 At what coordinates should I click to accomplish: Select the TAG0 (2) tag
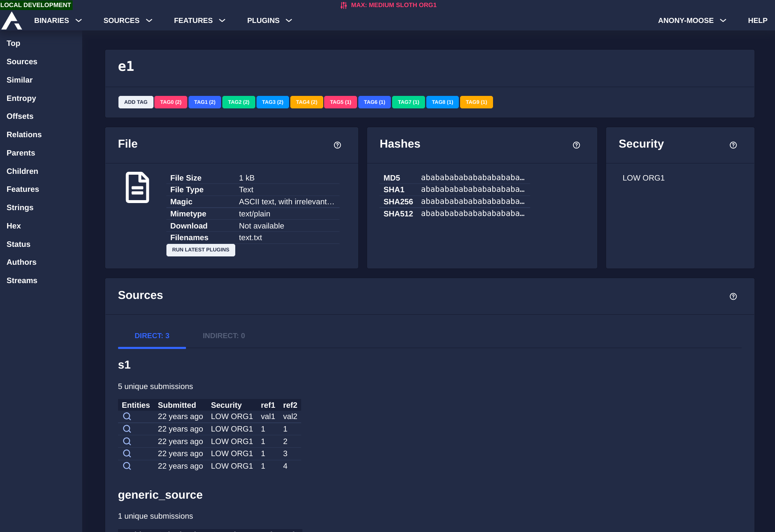[x=171, y=102]
